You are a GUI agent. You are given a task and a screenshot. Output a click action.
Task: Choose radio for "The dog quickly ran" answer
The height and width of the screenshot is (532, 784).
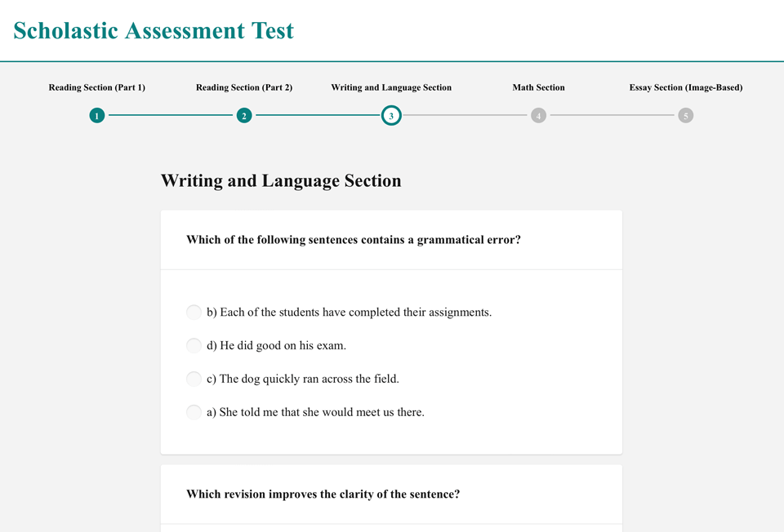pyautogui.click(x=194, y=379)
